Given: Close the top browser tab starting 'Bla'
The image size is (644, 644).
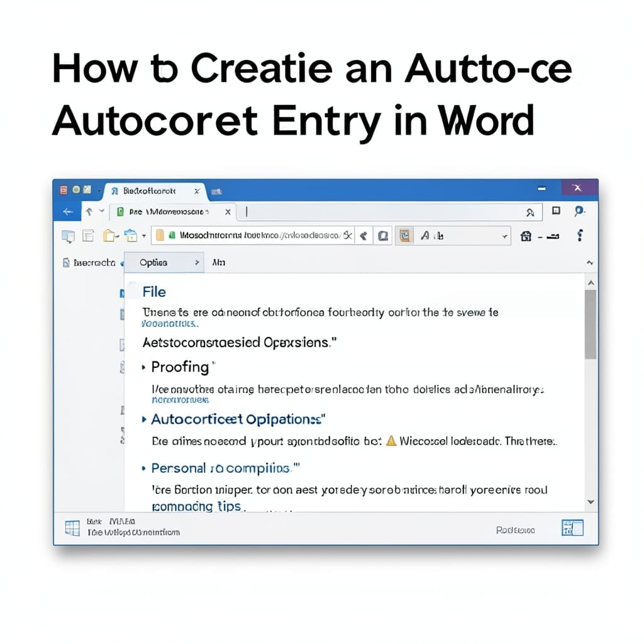Looking at the screenshot, I should [x=197, y=191].
